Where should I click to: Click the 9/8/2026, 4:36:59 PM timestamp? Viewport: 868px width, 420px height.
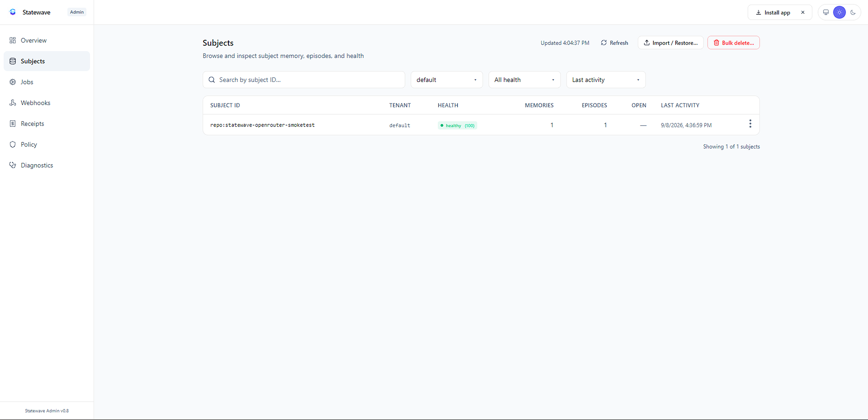pyautogui.click(x=686, y=125)
